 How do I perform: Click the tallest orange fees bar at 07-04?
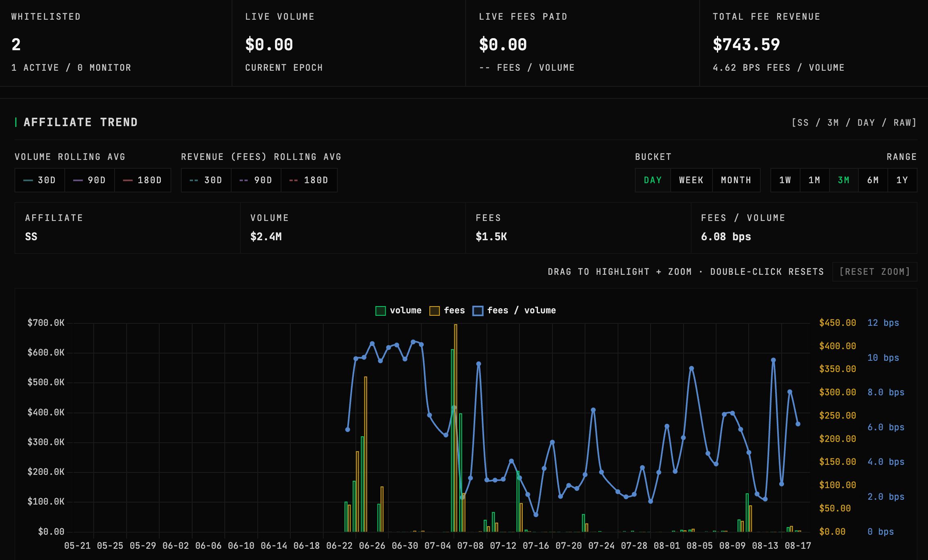point(456,428)
